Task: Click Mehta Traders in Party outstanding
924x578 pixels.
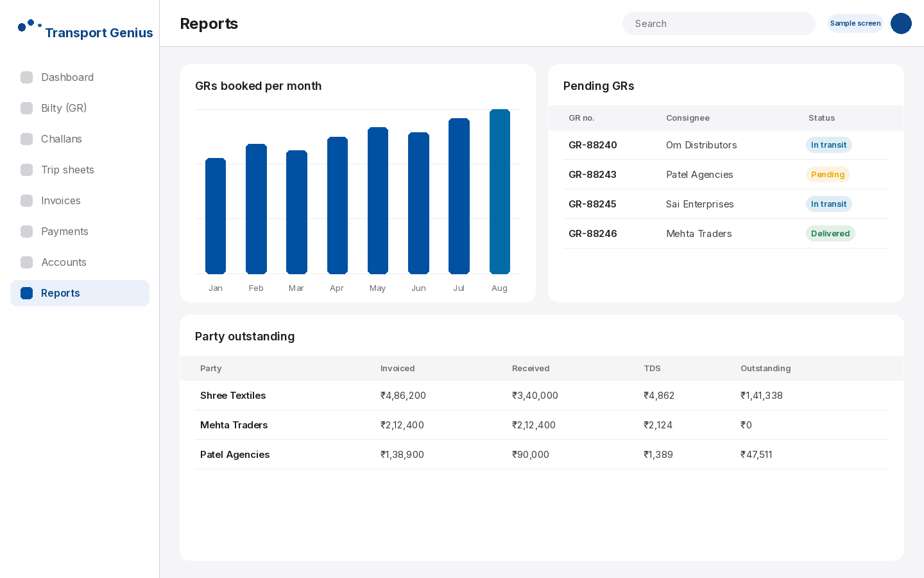Action: click(234, 425)
